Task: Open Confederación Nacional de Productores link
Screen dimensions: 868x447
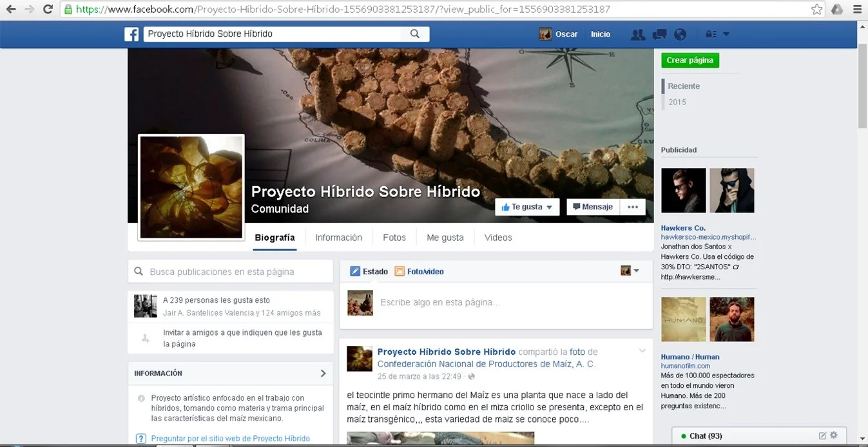Action: pyautogui.click(x=487, y=364)
